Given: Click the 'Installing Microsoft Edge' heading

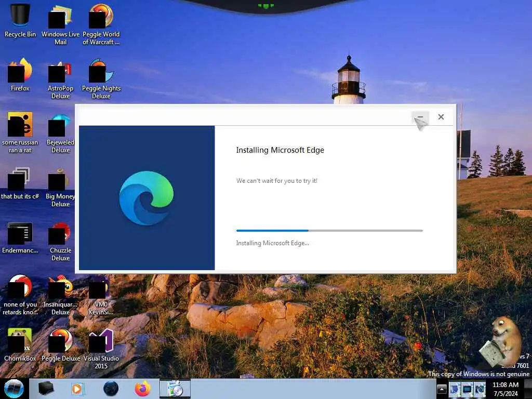Looking at the screenshot, I should tap(280, 150).
